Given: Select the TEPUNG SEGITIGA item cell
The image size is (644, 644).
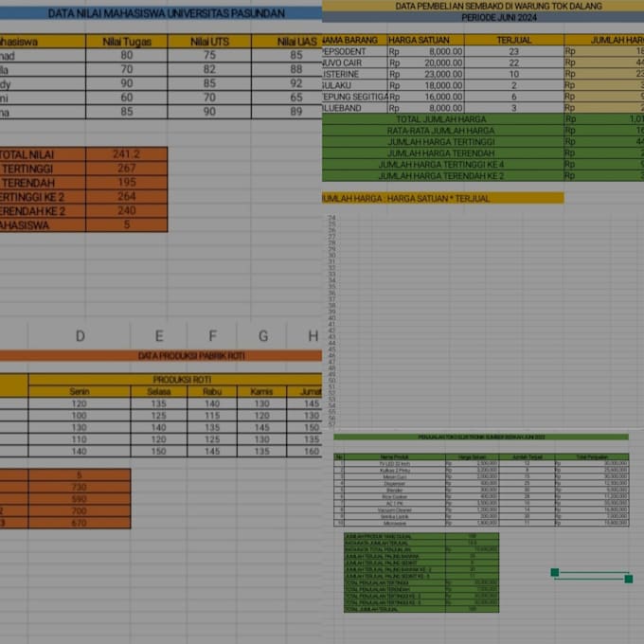Looking at the screenshot, I should click(x=356, y=97).
